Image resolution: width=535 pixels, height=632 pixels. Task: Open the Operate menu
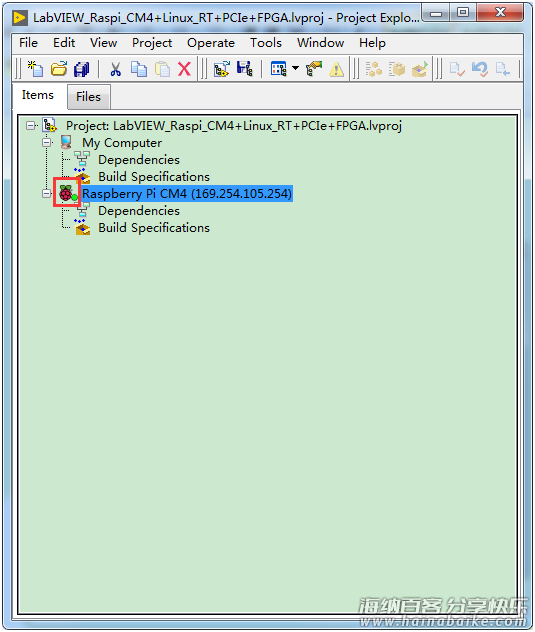[x=211, y=43]
